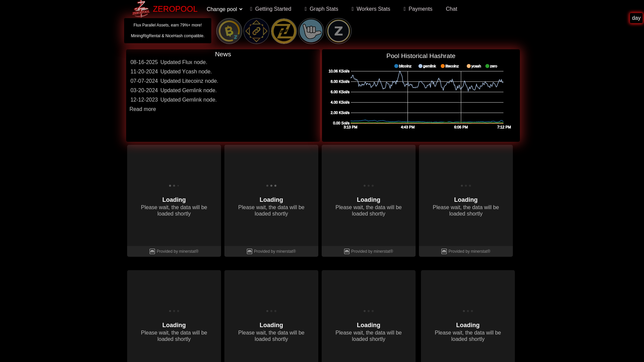Viewport: 644px width, 362px height.
Task: Expand the Change pool dropdown
Action: (224, 9)
